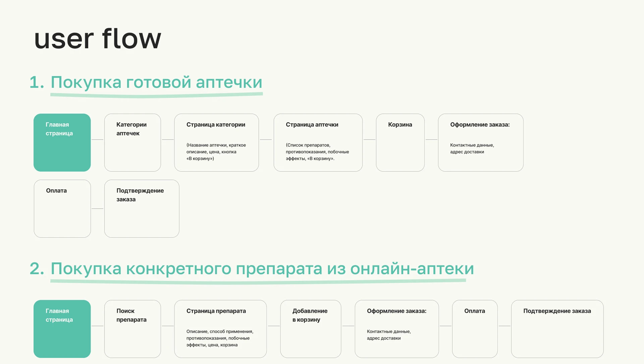
Task: Click the 'Оплата' card in second flow
Action: point(475,329)
